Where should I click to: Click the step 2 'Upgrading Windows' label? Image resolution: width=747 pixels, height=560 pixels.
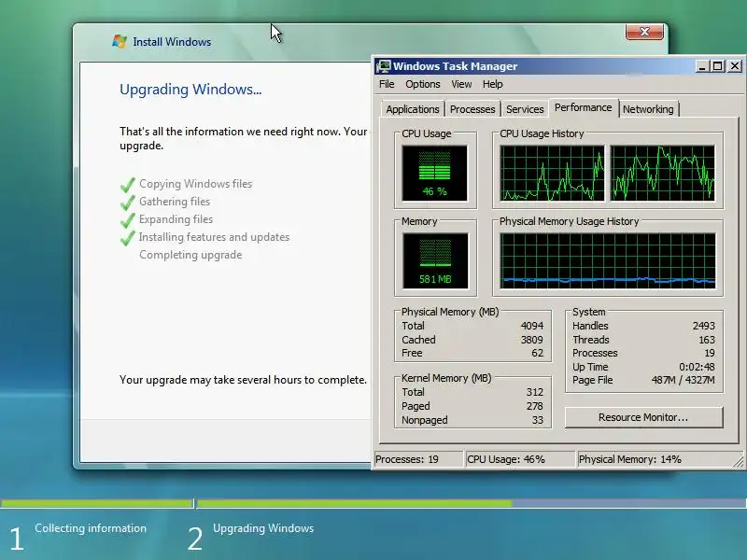pos(263,528)
